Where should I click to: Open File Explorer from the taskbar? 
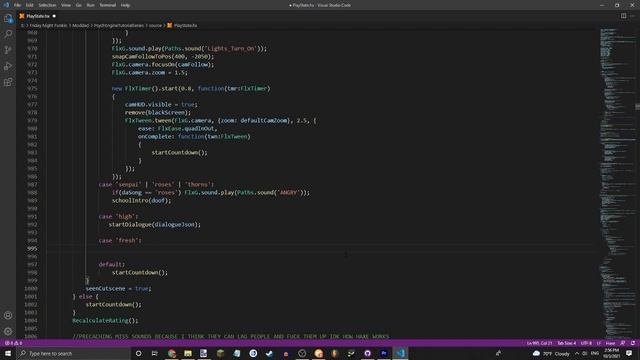pos(188,353)
